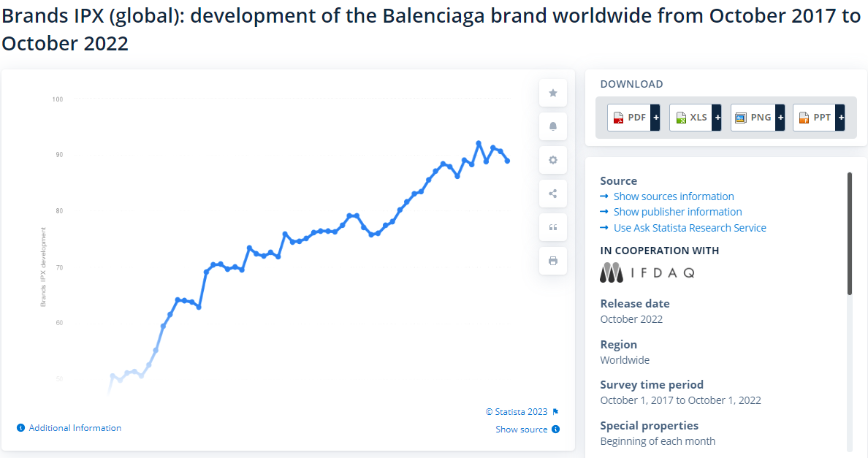
Task: Click the y-axis label 70
Action: tap(59, 268)
